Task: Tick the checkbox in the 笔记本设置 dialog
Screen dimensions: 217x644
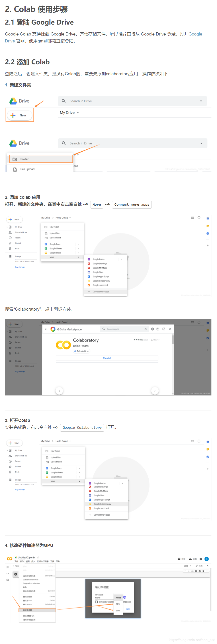Action: tap(96, 602)
